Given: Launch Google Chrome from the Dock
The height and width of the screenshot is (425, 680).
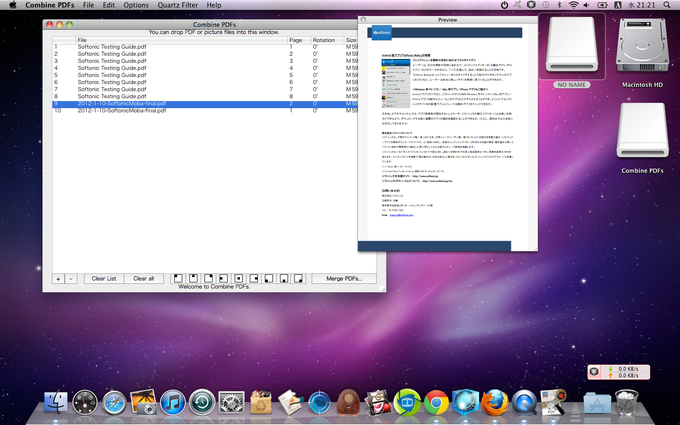Looking at the screenshot, I should click(436, 403).
